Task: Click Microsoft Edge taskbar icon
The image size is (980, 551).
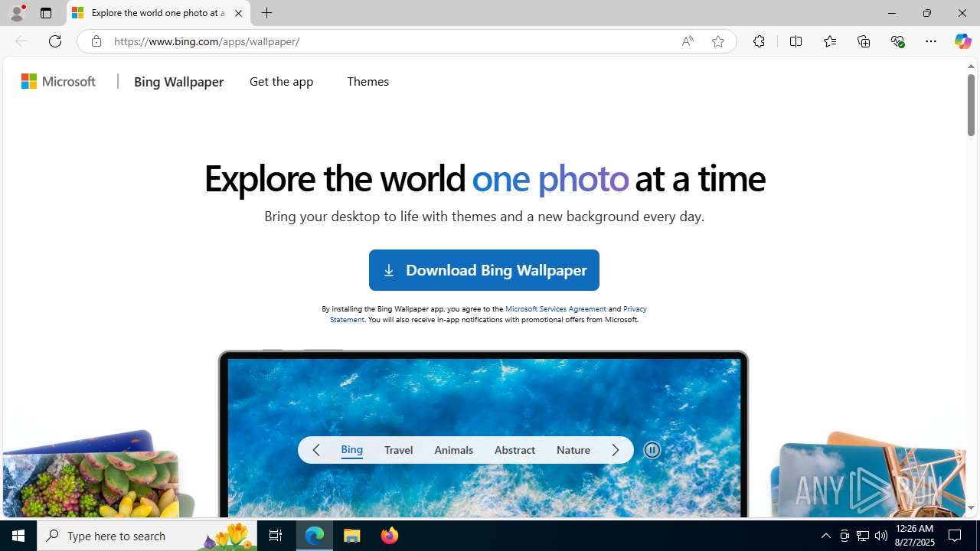Action: point(315,536)
